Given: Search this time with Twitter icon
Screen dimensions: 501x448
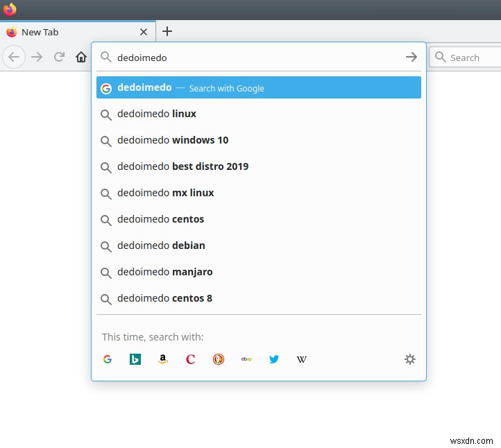Looking at the screenshot, I should (x=274, y=359).
